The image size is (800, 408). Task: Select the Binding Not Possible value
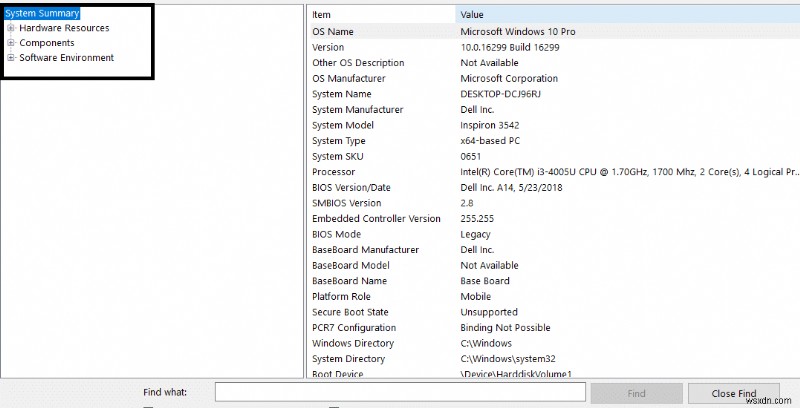click(505, 327)
